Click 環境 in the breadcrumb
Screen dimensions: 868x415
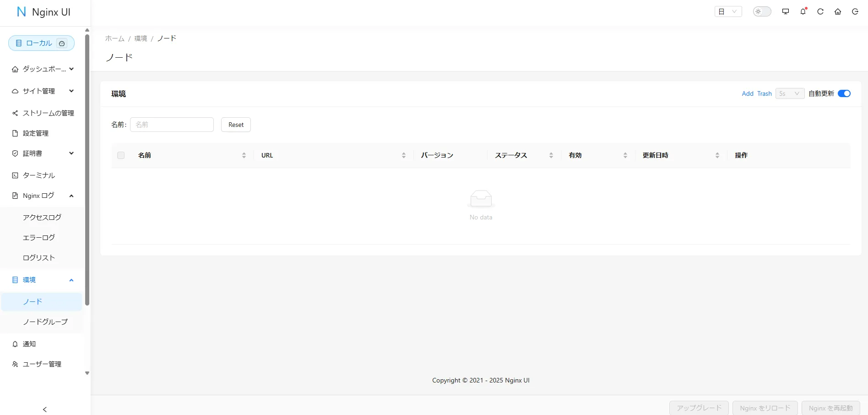tap(141, 38)
